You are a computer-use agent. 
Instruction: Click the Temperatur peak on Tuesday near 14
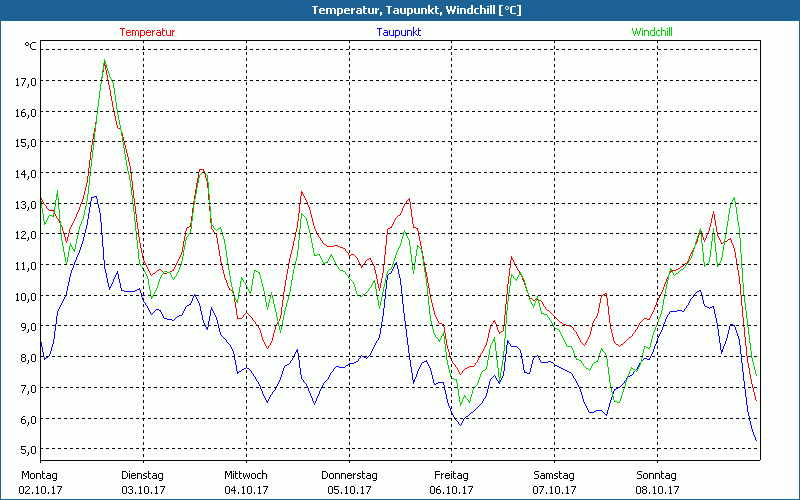pyautogui.click(x=202, y=169)
